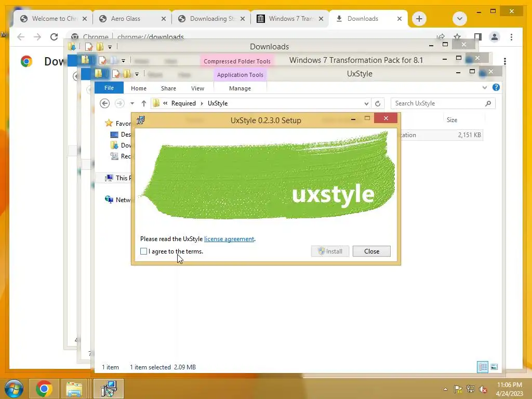
Task: Switch to the Share ribbon tab
Action: coord(168,88)
